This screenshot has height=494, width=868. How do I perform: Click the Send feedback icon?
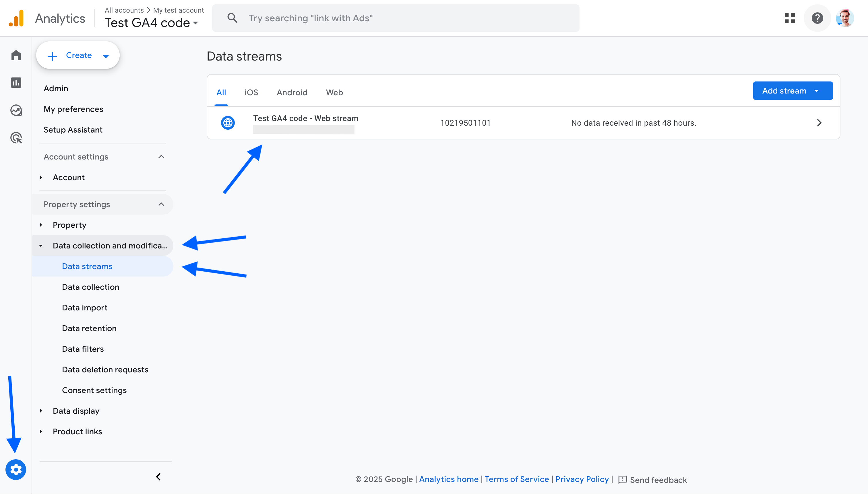[x=623, y=479]
